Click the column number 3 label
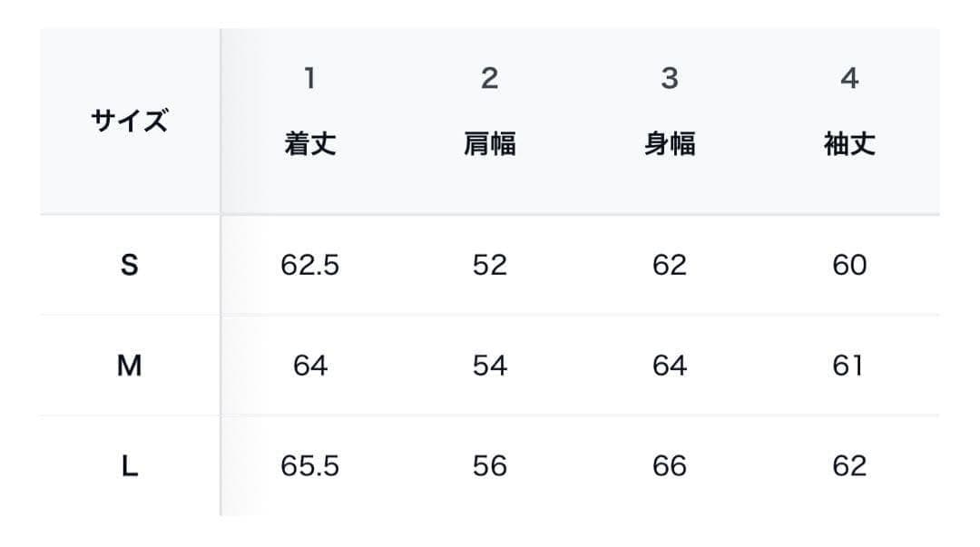Viewport: 980px width, 547px height. tap(670, 79)
